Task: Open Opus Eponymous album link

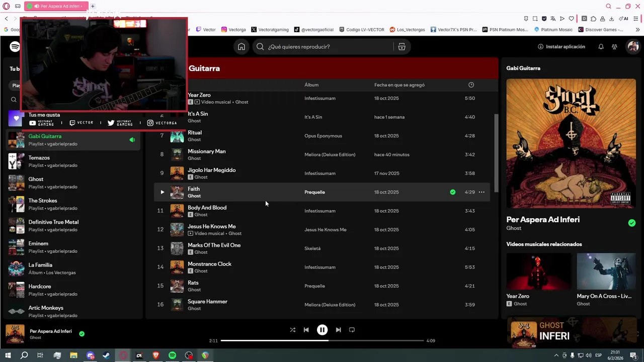Action: pos(323,136)
